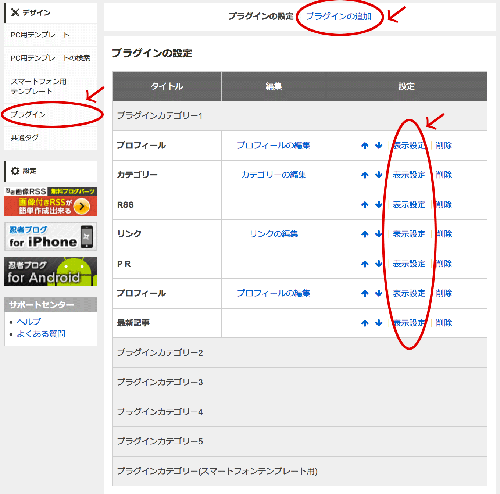
Task: Open プロフィールの編集 in the first row
Action: (273, 145)
